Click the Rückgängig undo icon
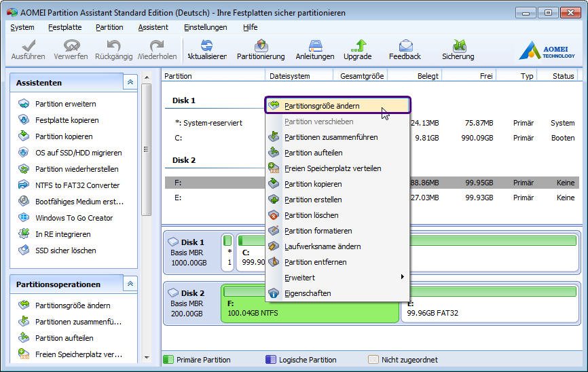588x372 pixels. tap(113, 45)
